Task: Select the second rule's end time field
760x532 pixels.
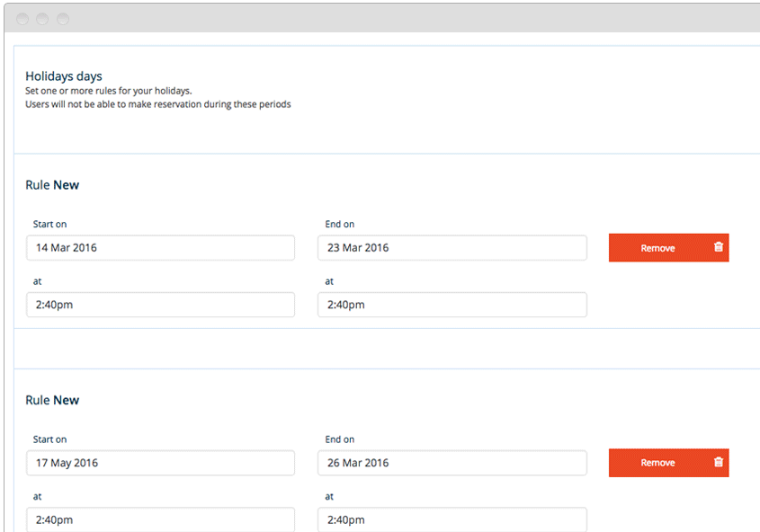Action: [x=452, y=519]
